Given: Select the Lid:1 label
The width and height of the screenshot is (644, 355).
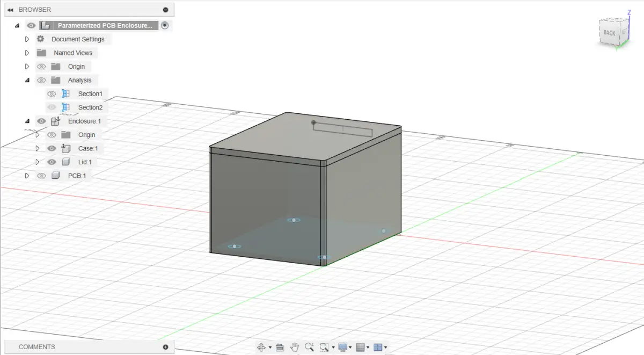Looking at the screenshot, I should (x=86, y=162).
